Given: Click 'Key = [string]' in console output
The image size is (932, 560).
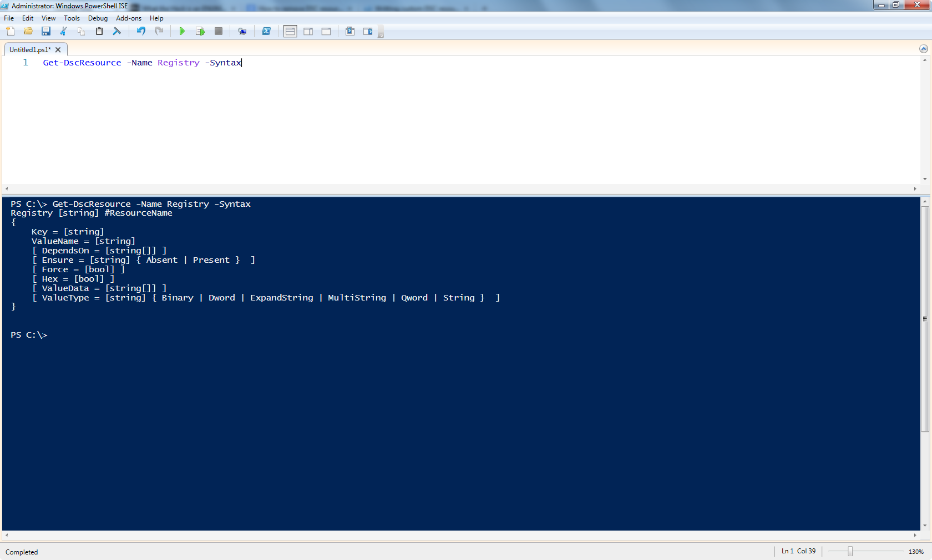Looking at the screenshot, I should pyautogui.click(x=68, y=232).
